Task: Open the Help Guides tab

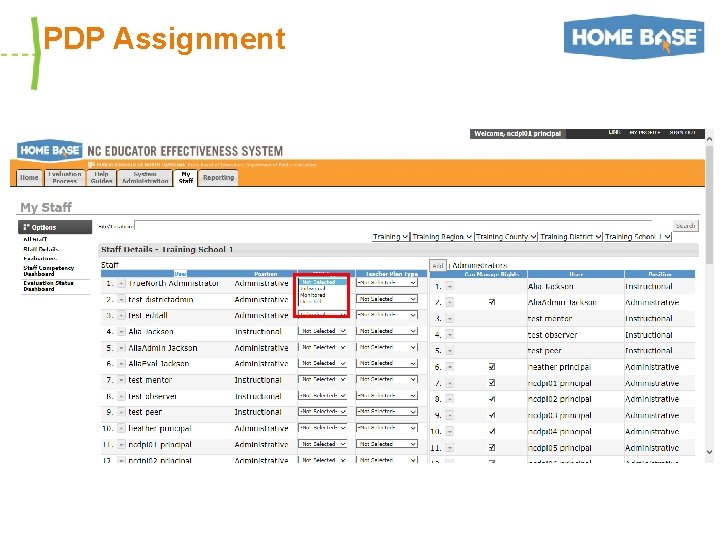Action: pos(101,178)
